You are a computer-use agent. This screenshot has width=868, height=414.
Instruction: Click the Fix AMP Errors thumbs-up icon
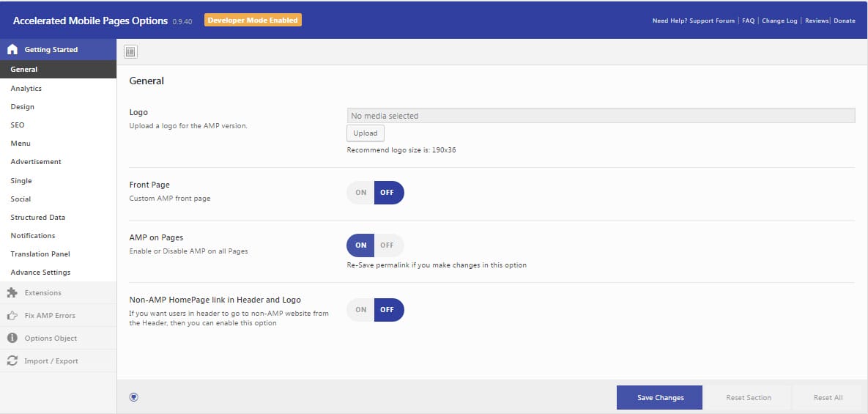(x=12, y=315)
